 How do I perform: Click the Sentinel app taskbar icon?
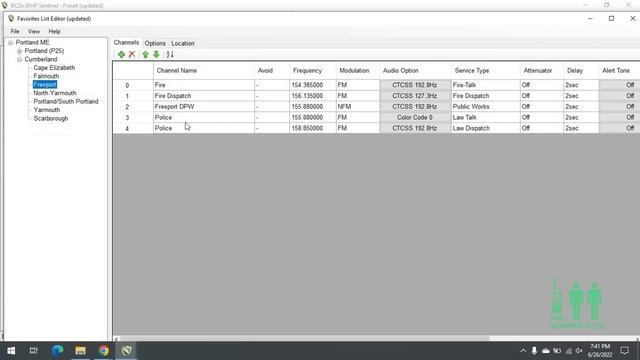pos(127,351)
